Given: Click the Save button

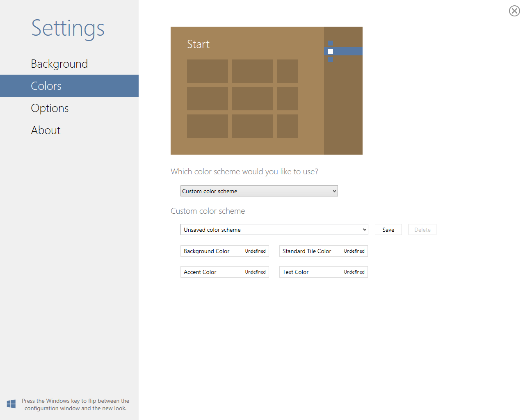Looking at the screenshot, I should [x=388, y=229].
